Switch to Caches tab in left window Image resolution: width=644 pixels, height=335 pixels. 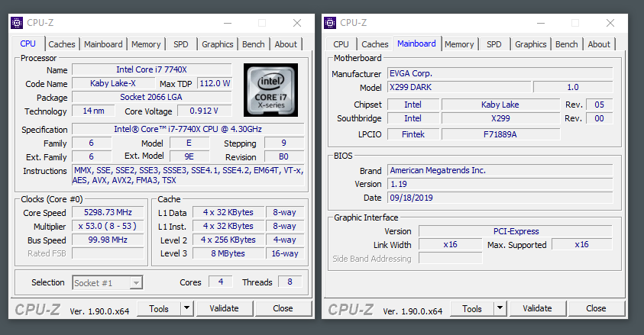point(62,44)
